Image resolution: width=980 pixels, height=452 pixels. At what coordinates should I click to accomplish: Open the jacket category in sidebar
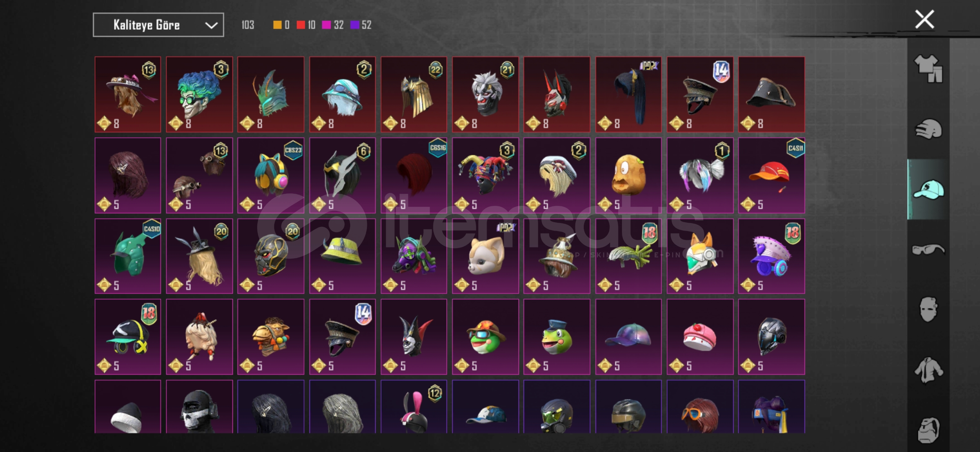[928, 370]
